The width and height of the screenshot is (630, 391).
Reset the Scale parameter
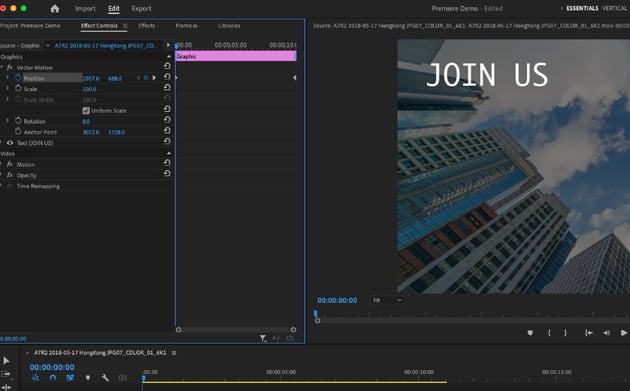click(x=167, y=87)
